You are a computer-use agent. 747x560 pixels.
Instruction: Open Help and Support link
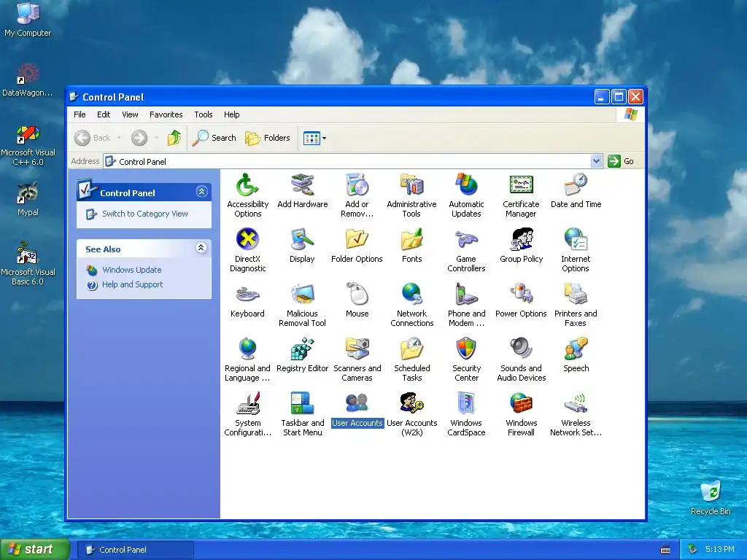[x=132, y=284]
